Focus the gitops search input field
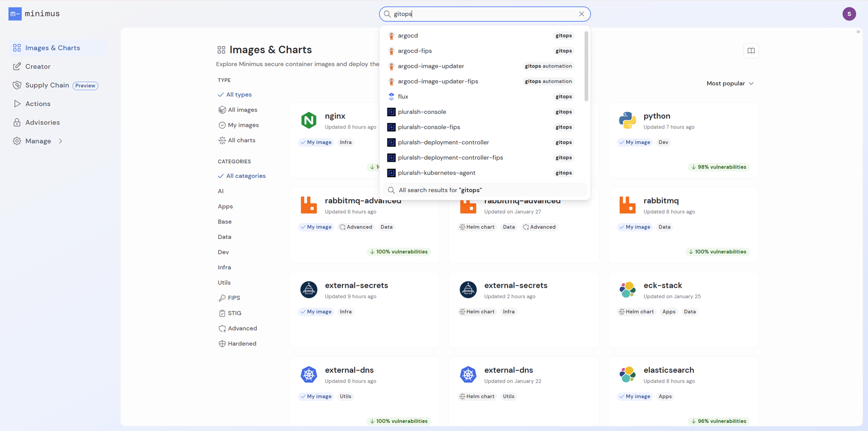 [x=484, y=14]
